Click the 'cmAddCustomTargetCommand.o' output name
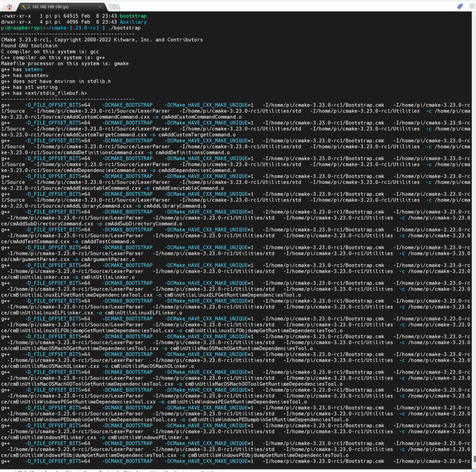This screenshot has height=472, width=476. click(x=197, y=135)
